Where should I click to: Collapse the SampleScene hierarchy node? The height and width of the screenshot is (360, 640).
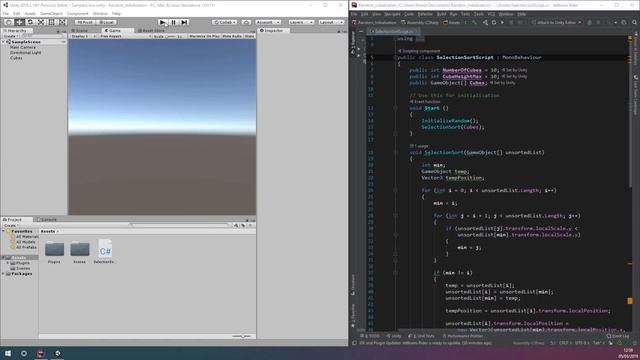[x=4, y=42]
